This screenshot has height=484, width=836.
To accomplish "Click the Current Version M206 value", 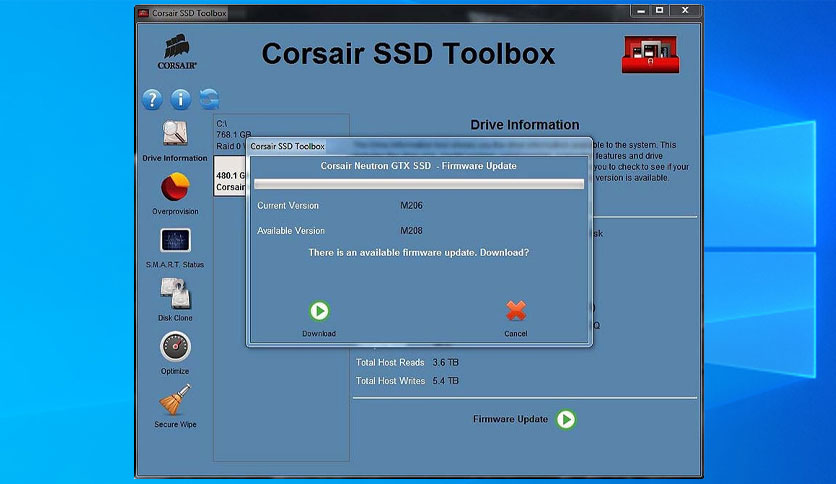I will tap(411, 205).
